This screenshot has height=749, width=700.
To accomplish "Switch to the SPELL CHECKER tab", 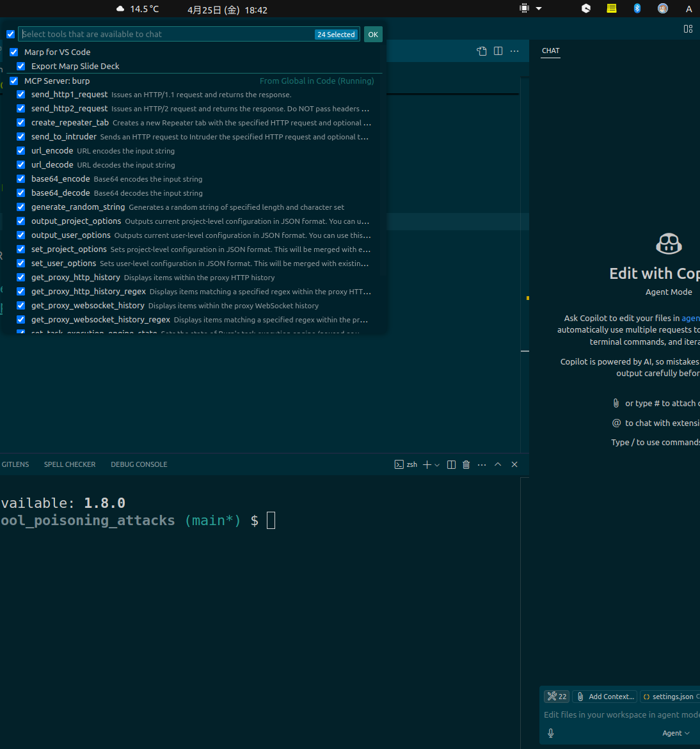I will coord(70,464).
